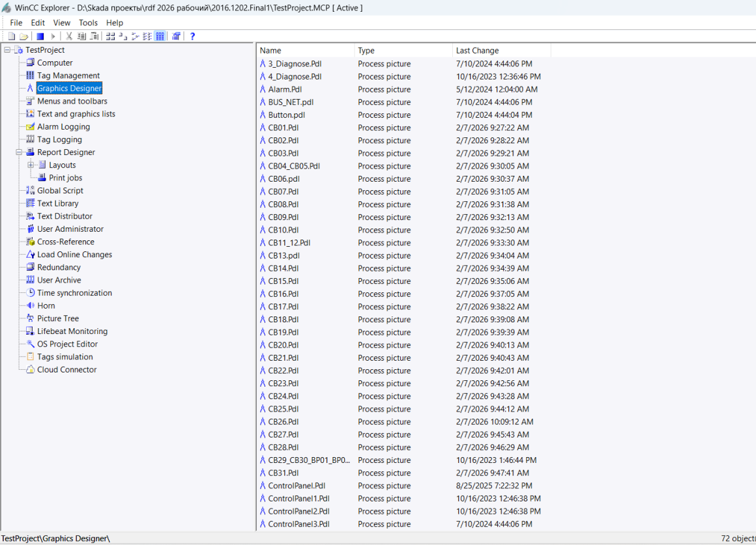Collapse the Report Designer tree node
The width and height of the screenshot is (756, 545).
[x=19, y=152]
